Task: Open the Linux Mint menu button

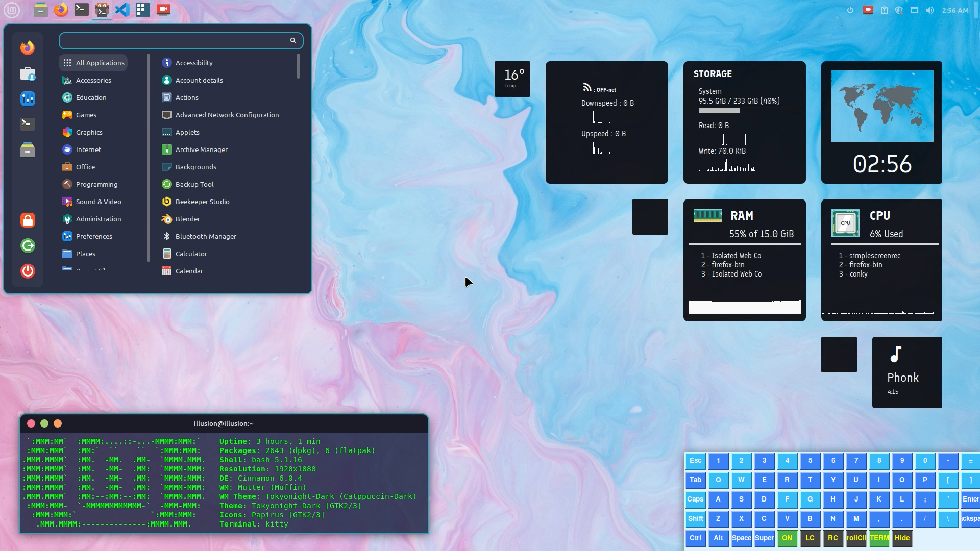Action: pos(12,10)
